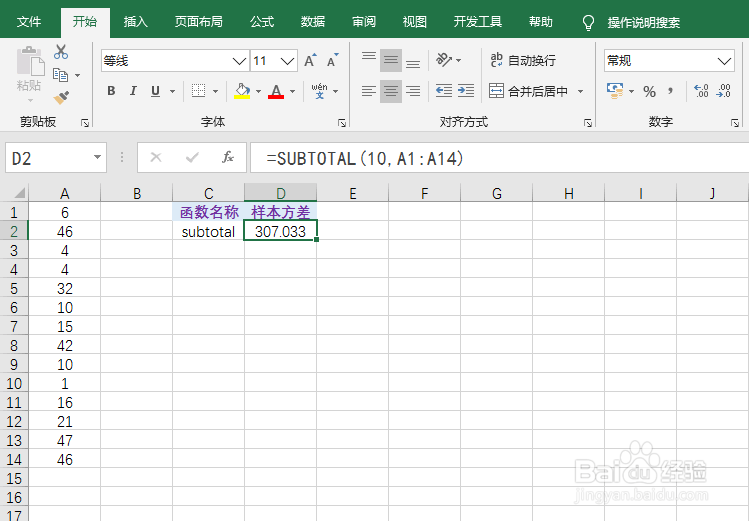Viewport: 749px width, 521px height.
Task: Toggle Bold formatting
Action: pos(111,91)
